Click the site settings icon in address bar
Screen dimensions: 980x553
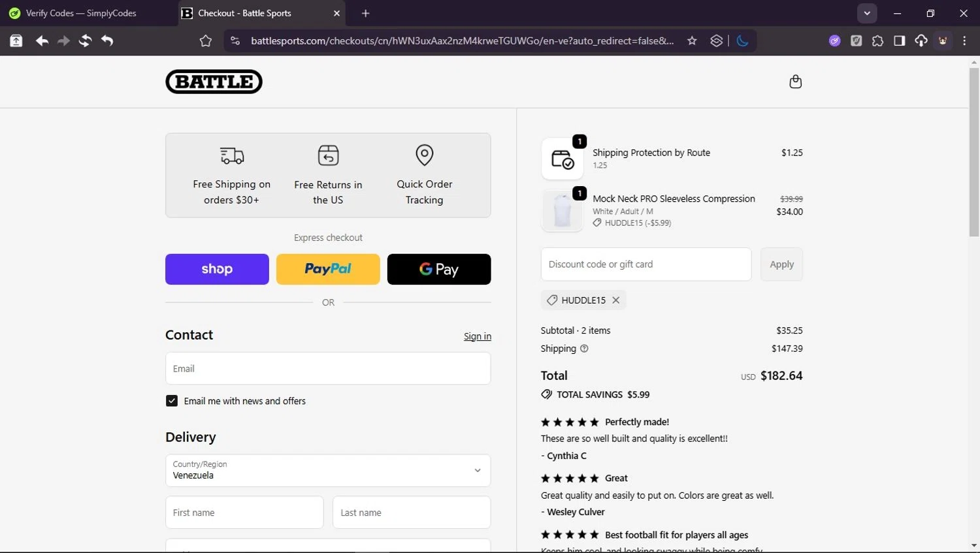235,41
